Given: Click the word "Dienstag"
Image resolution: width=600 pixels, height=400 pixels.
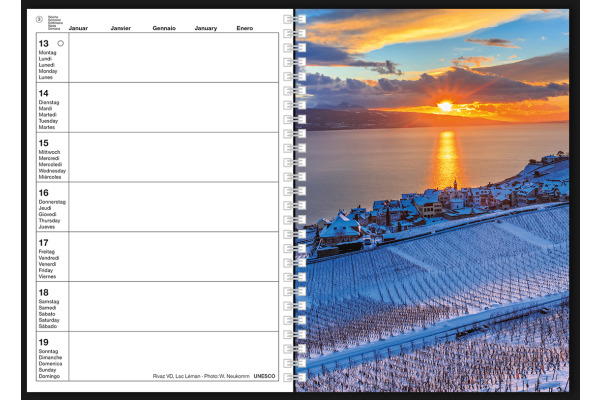Looking at the screenshot, I should [x=49, y=103].
